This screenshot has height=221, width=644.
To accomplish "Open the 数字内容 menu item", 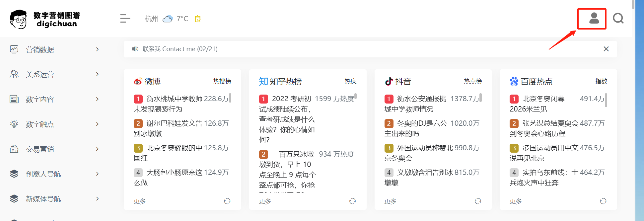I will pyautogui.click(x=40, y=100).
